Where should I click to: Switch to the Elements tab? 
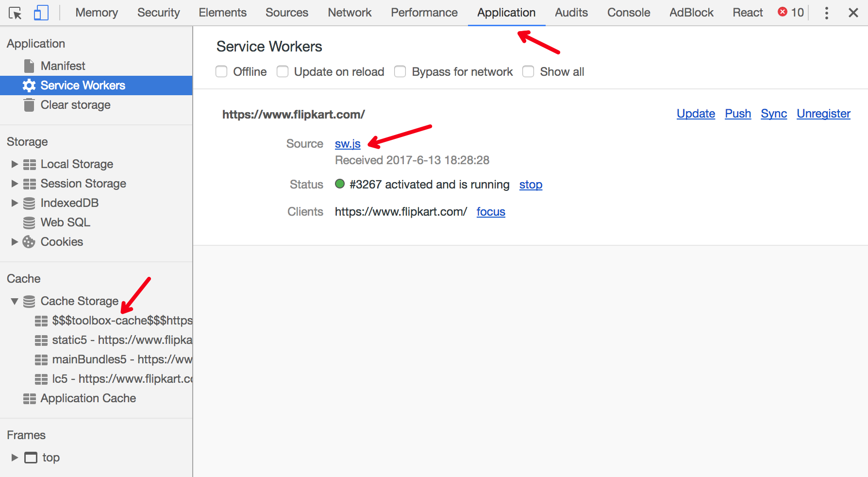222,13
